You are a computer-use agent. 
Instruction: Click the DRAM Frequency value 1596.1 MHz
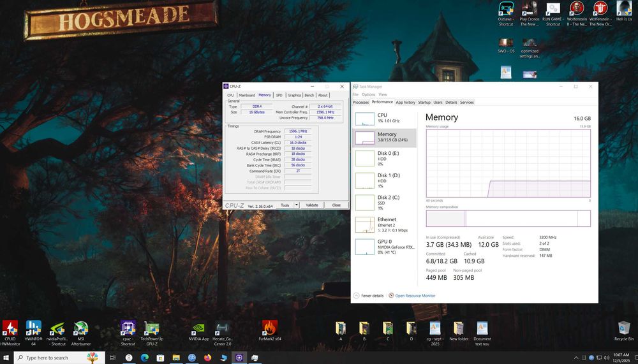(298, 131)
